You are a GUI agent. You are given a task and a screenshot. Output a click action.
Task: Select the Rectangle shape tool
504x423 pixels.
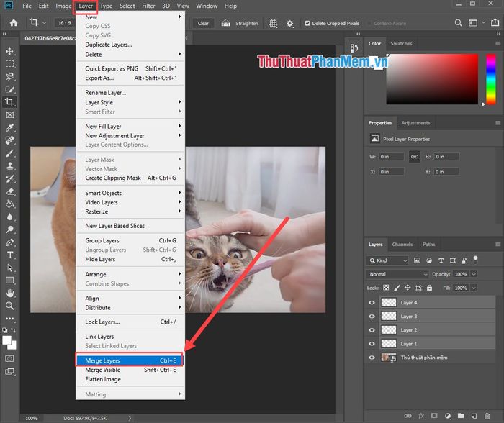pos(9,281)
